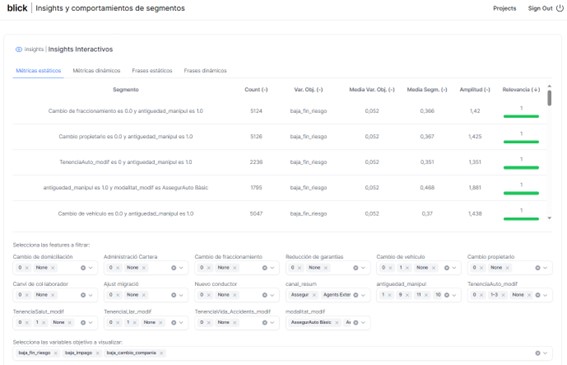Remove the AsegurAuto Bàsic chip
This screenshot has width=567, height=365.
pos(337,322)
